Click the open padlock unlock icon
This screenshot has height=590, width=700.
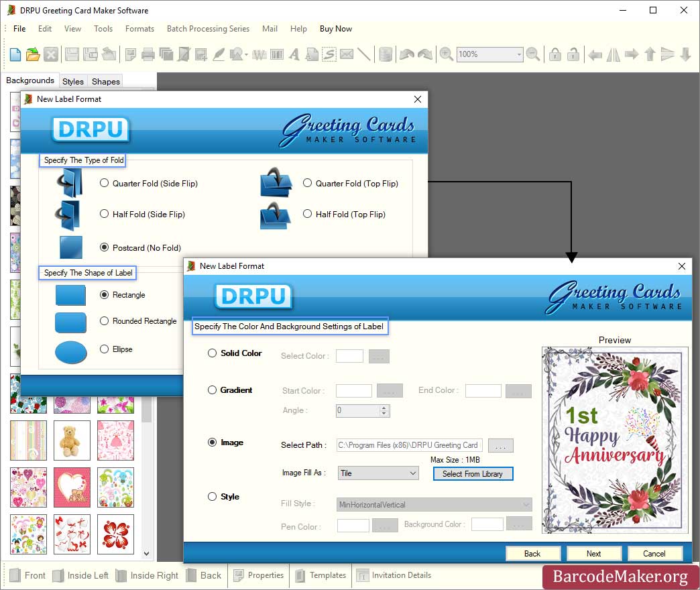click(x=573, y=54)
